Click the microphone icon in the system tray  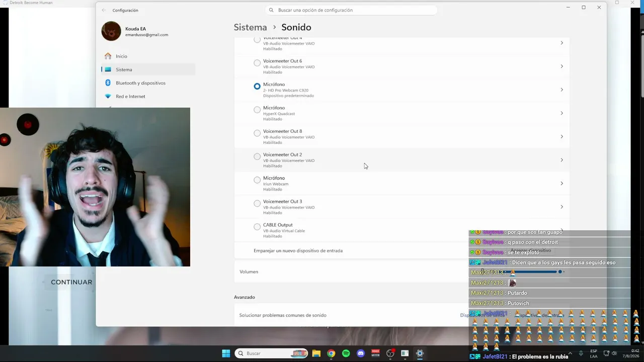[581, 353]
